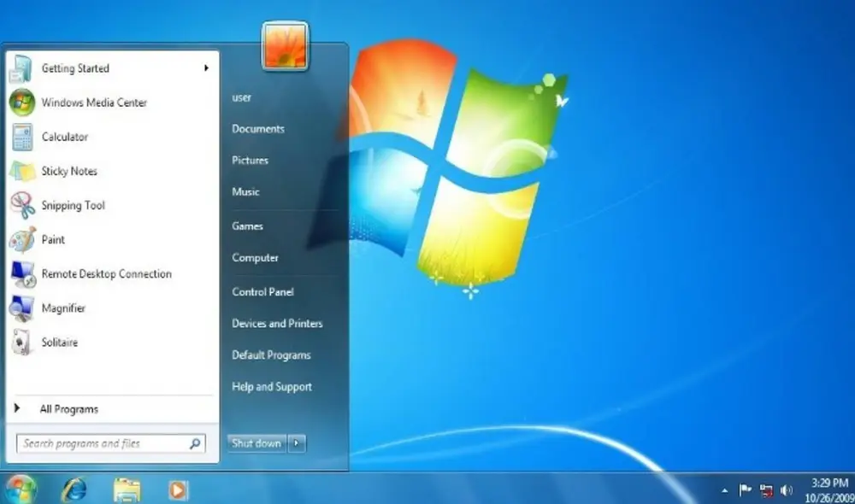This screenshot has width=855, height=504.
Task: Launch Sticky Notes
Action: (x=68, y=171)
